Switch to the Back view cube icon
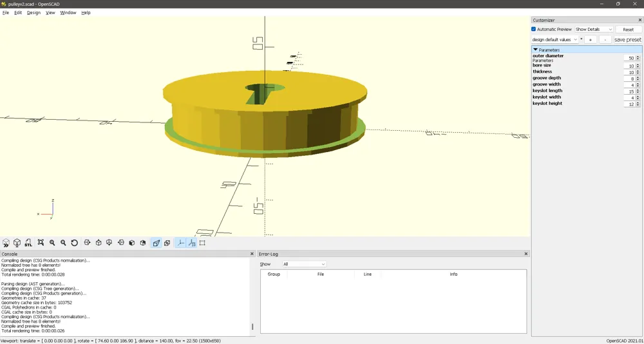Screen dimensions: 644x344 tap(143, 243)
